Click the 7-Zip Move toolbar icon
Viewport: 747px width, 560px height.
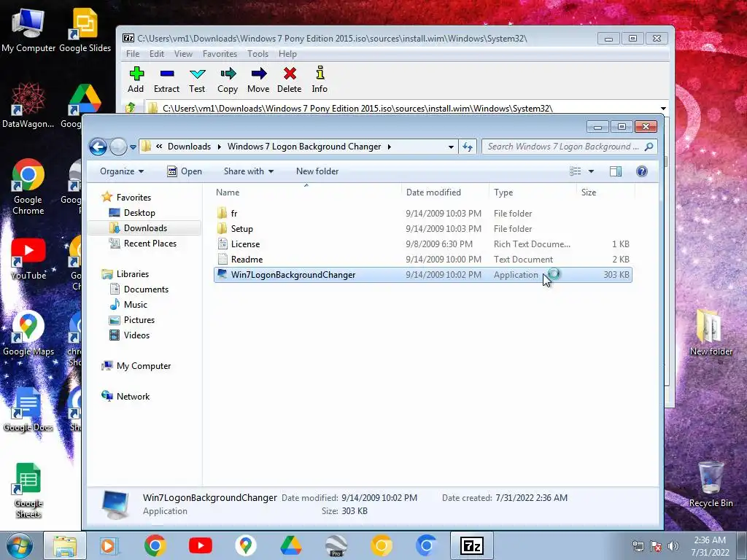pos(258,79)
